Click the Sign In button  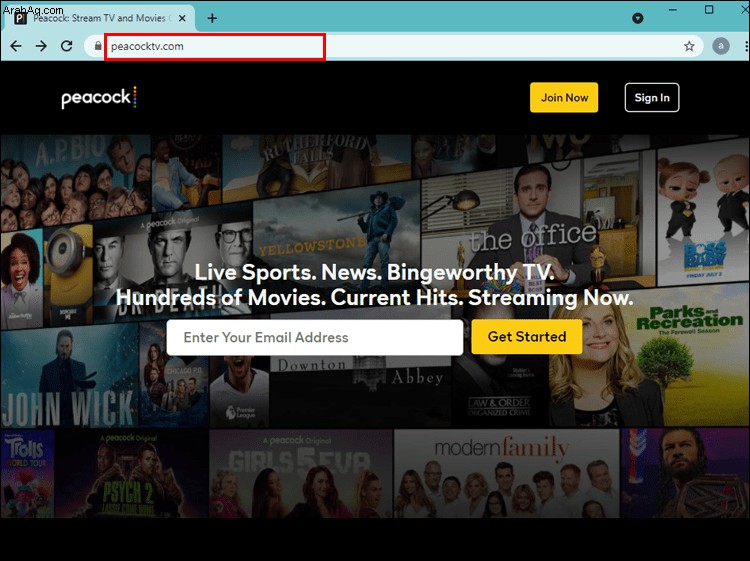pyautogui.click(x=651, y=98)
